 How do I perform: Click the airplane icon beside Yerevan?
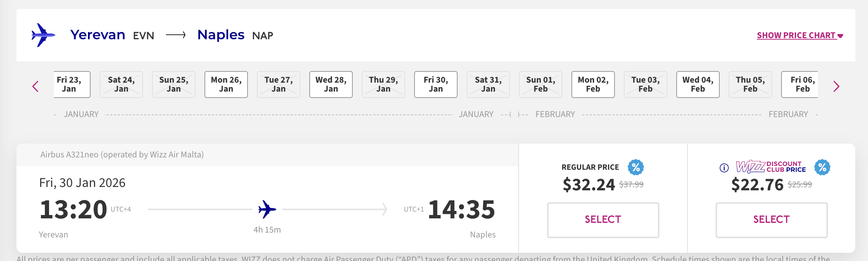[43, 35]
